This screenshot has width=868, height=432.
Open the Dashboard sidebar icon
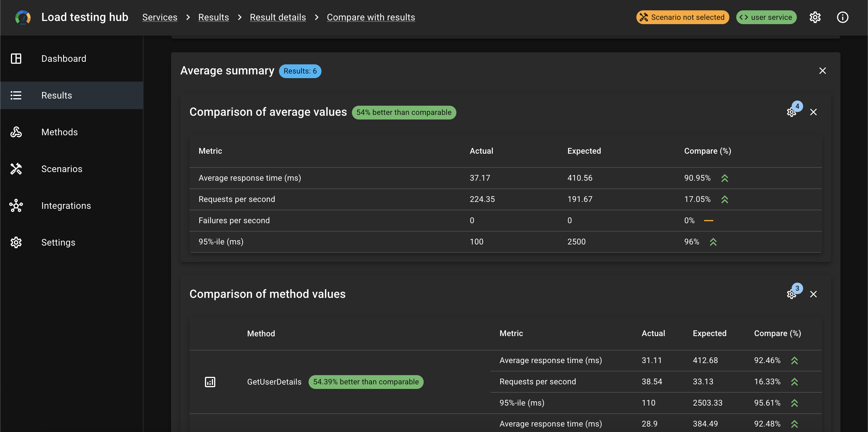pyautogui.click(x=16, y=59)
